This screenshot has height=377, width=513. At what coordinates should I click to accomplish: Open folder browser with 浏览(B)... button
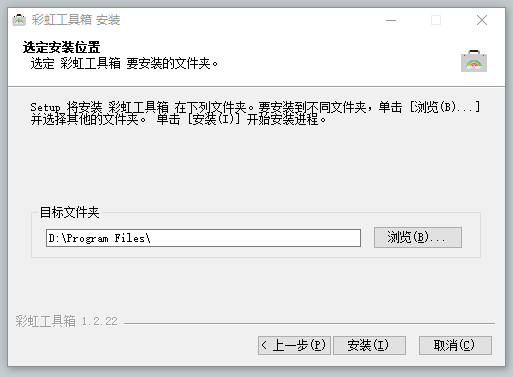(x=418, y=237)
